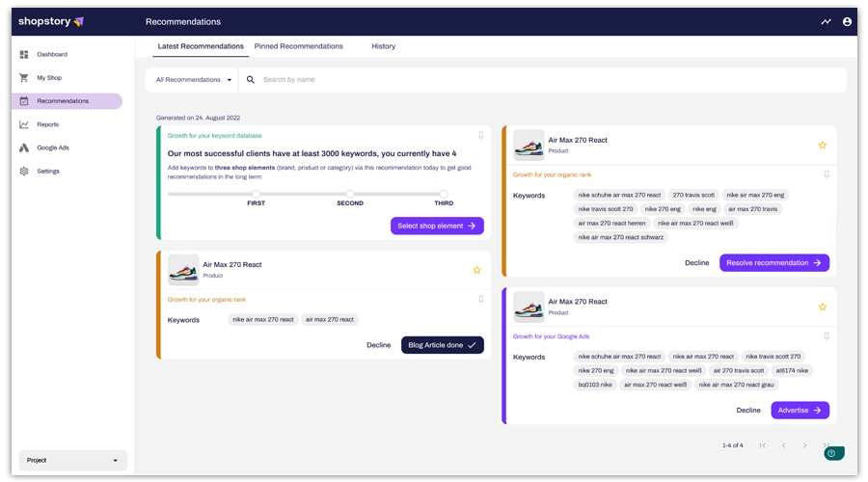
Task: Click 'Growth for your keyword database' label
Action: coord(215,136)
